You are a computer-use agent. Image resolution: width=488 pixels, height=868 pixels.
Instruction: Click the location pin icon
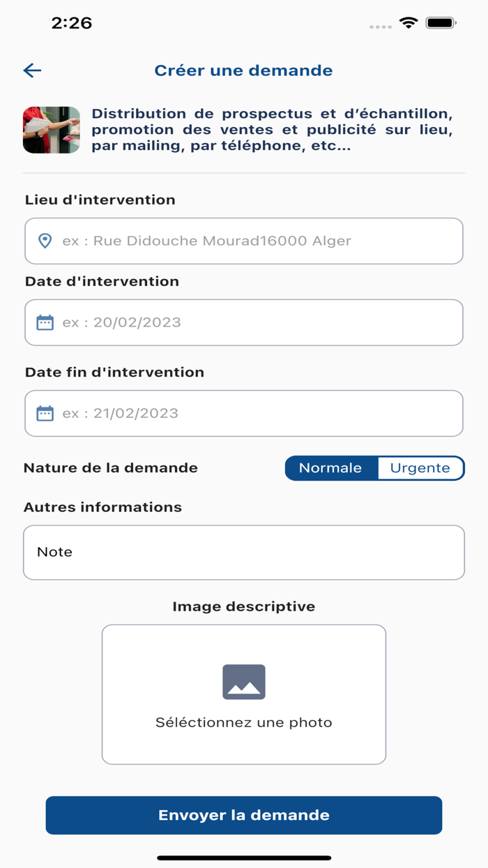point(45,241)
